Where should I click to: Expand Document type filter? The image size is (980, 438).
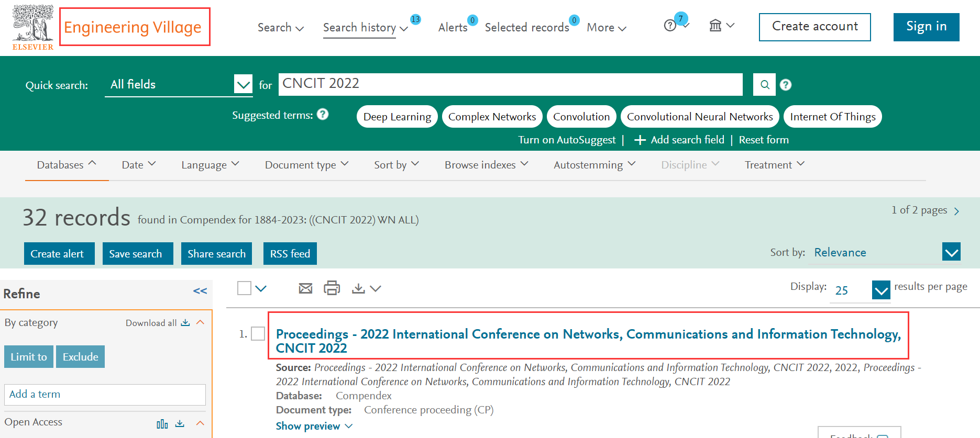[x=306, y=165]
